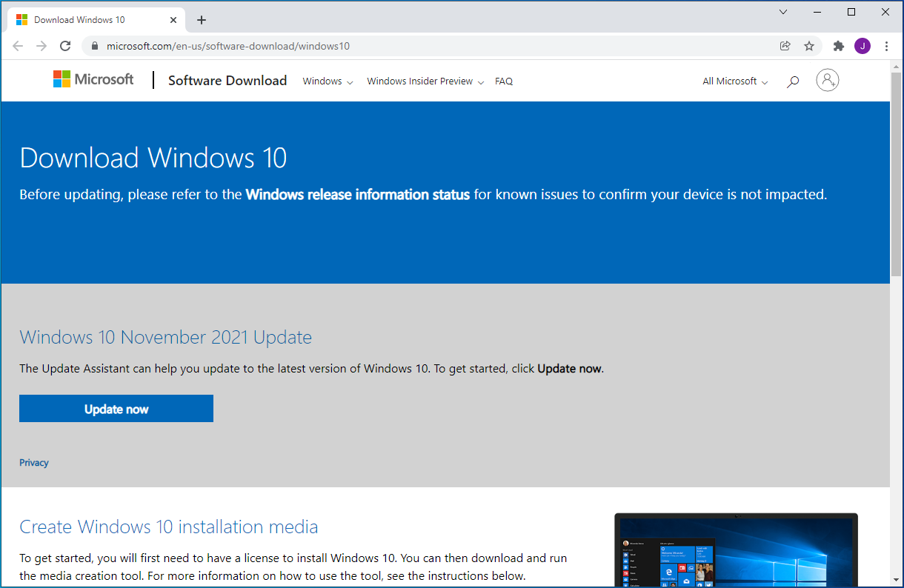This screenshot has width=904, height=588.
Task: Open Windows release information status link
Action: (357, 195)
